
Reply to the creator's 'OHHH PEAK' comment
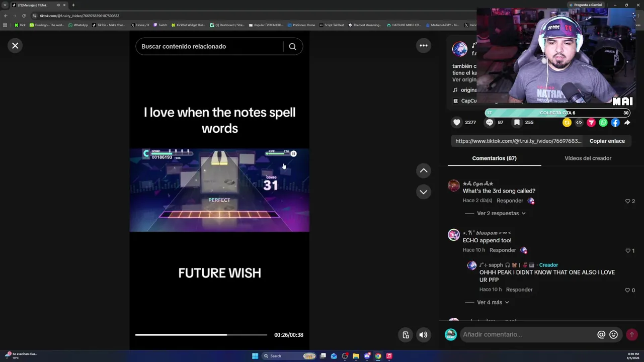point(519,290)
